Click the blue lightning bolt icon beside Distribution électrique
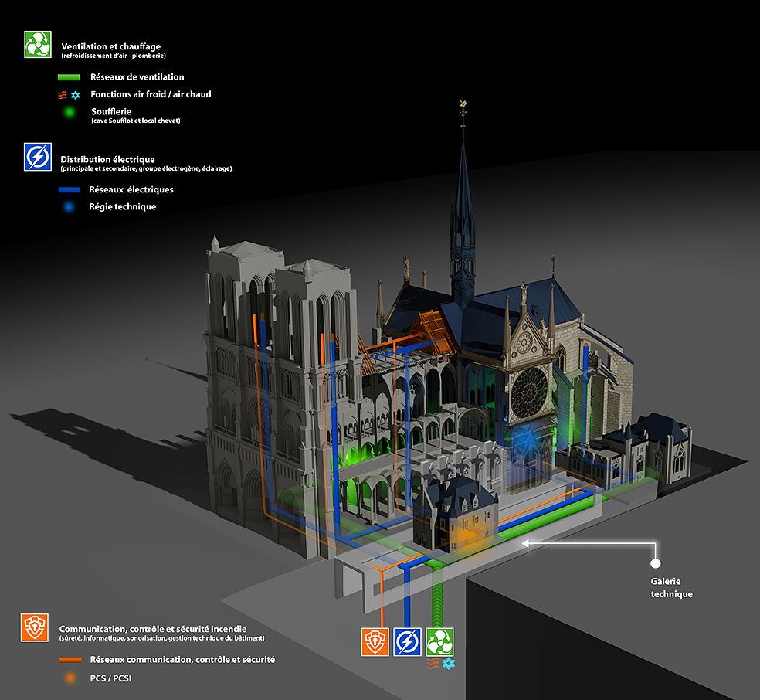The image size is (760, 700). [x=37, y=157]
